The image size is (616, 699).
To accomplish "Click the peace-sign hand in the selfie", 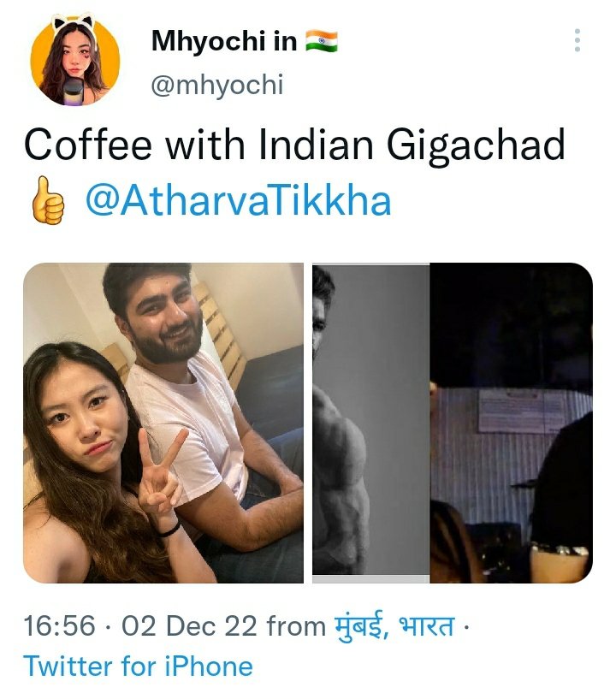I will (x=160, y=471).
